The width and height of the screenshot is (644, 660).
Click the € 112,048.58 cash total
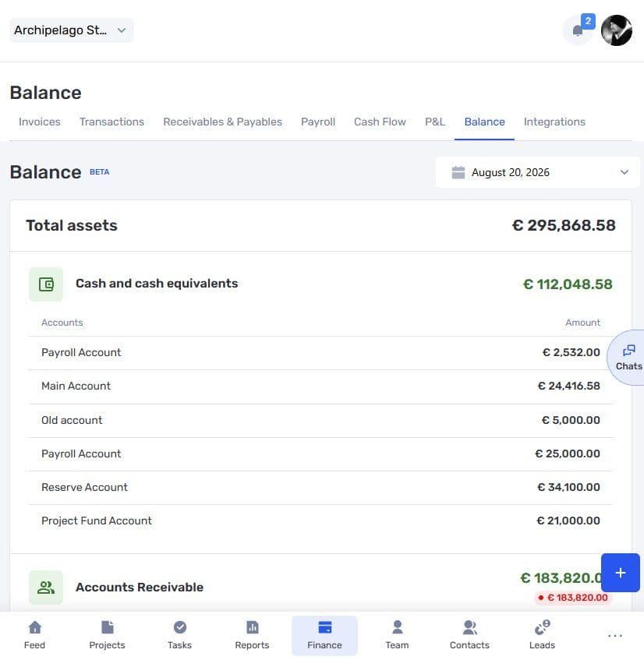(x=568, y=284)
